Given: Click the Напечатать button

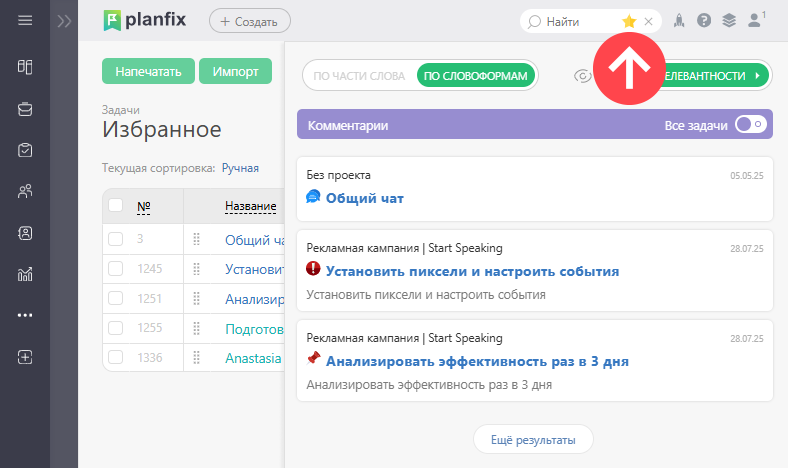Looking at the screenshot, I should tap(148, 71).
